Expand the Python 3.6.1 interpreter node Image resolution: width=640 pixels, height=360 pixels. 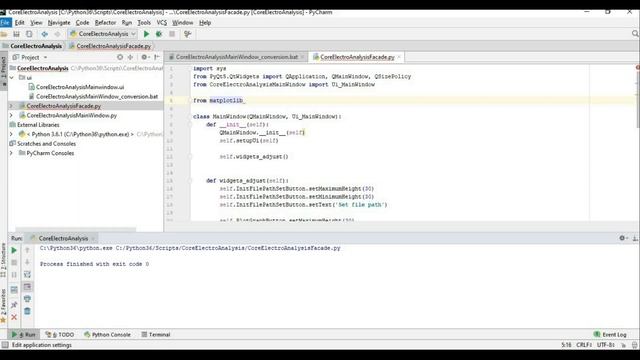click(11, 134)
